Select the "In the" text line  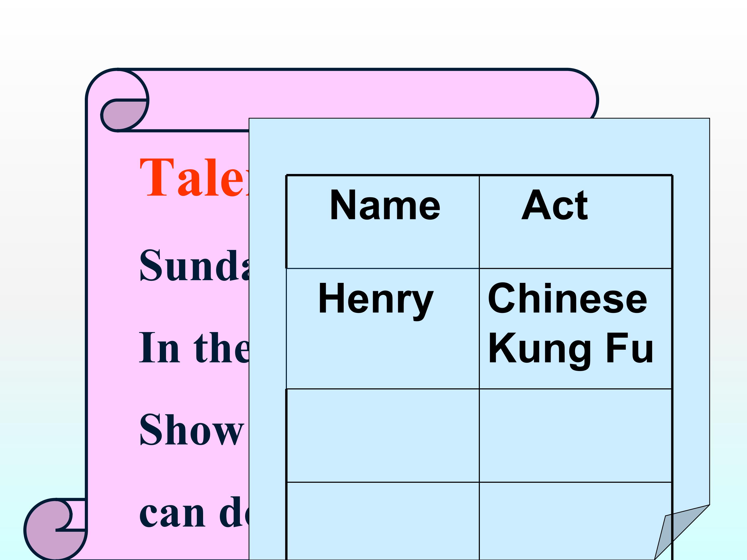[194, 348]
